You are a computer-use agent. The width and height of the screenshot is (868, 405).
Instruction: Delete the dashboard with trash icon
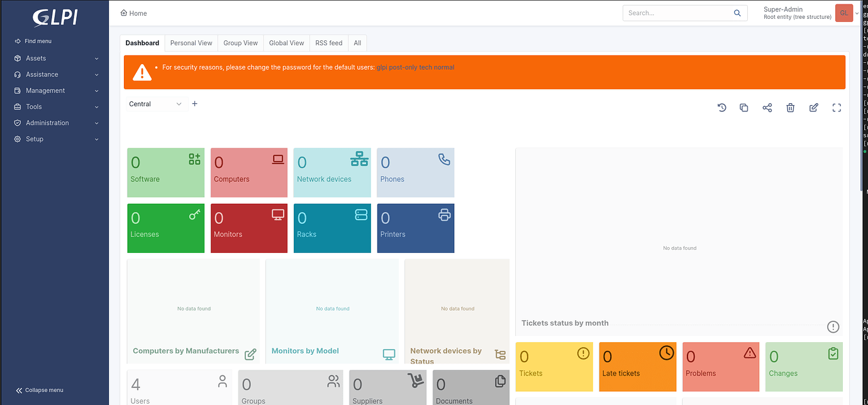(x=791, y=108)
